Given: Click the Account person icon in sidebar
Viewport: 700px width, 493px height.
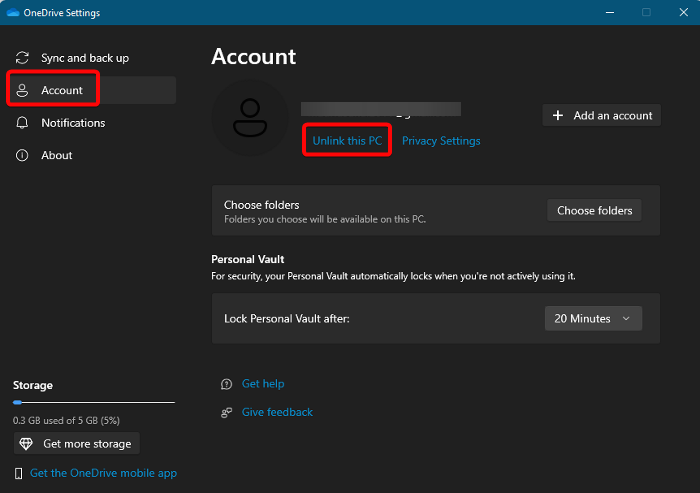Looking at the screenshot, I should (x=22, y=90).
